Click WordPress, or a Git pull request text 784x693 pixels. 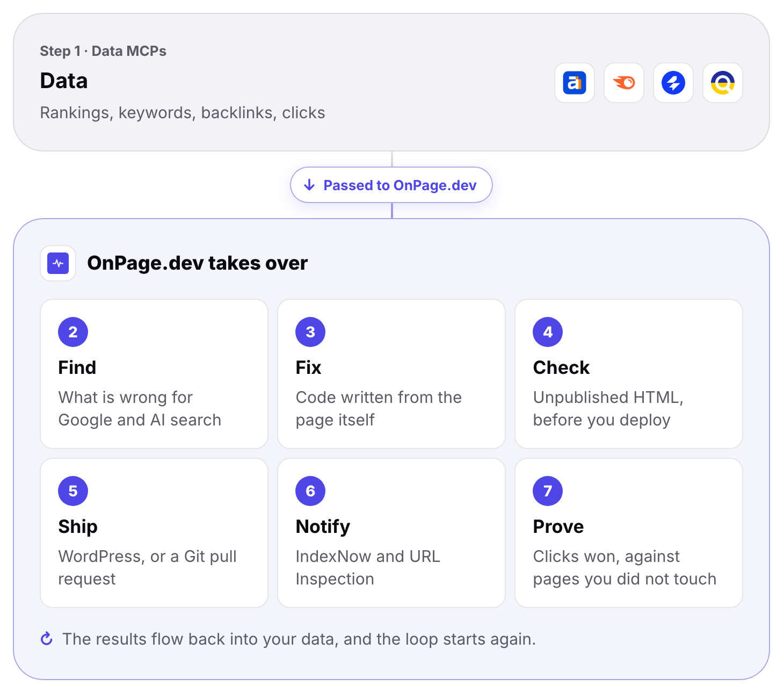(x=147, y=567)
